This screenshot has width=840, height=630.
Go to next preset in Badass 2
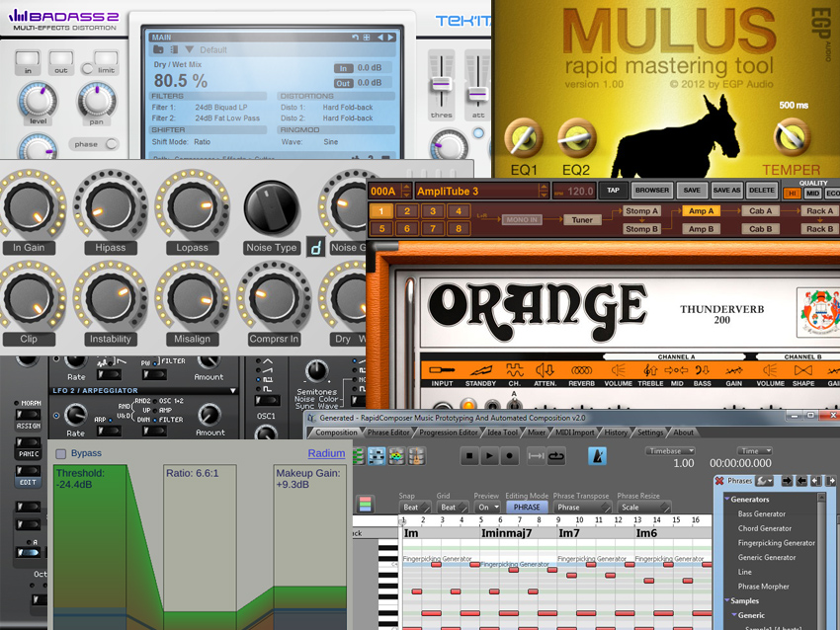tap(391, 38)
